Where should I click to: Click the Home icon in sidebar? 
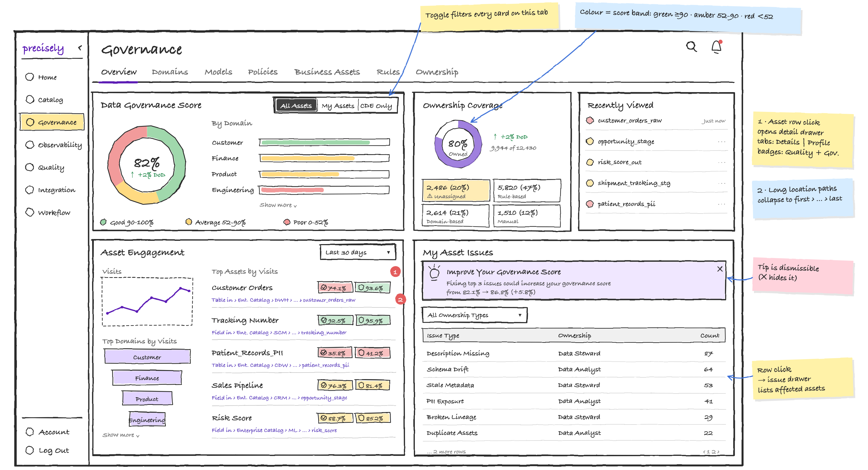pos(30,77)
